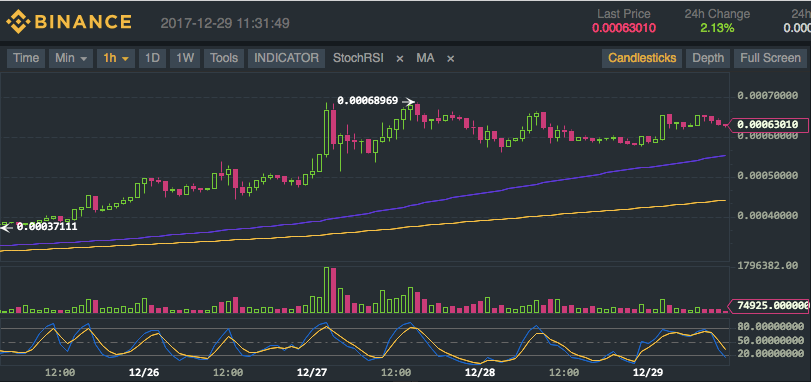Viewport: 811px width, 382px height.
Task: Click the tallest green volume bar
Action: (326, 290)
